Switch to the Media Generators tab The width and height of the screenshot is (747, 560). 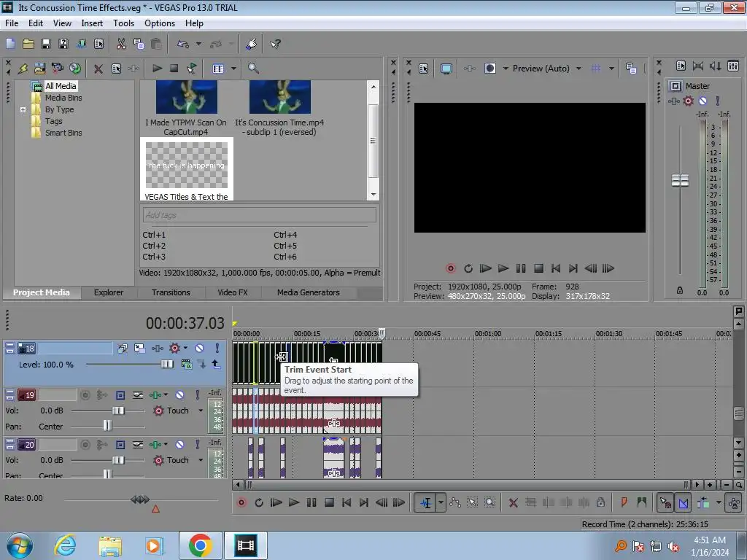(x=309, y=292)
